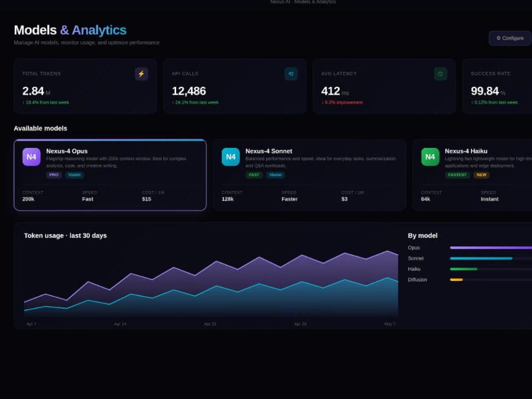Click the FAST tag on Nexus-4 Sonnet

click(254, 174)
